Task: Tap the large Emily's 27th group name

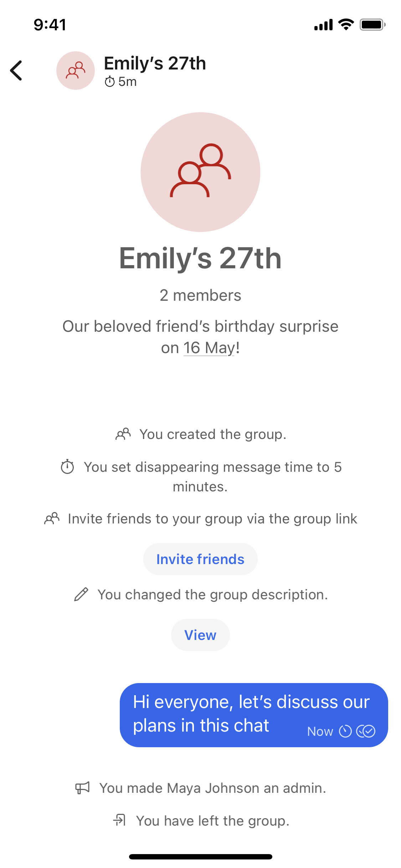Action: (x=200, y=258)
